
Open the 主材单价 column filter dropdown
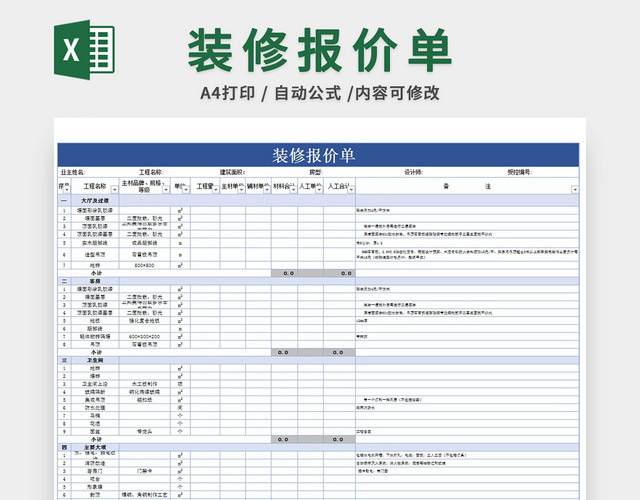coord(241,190)
